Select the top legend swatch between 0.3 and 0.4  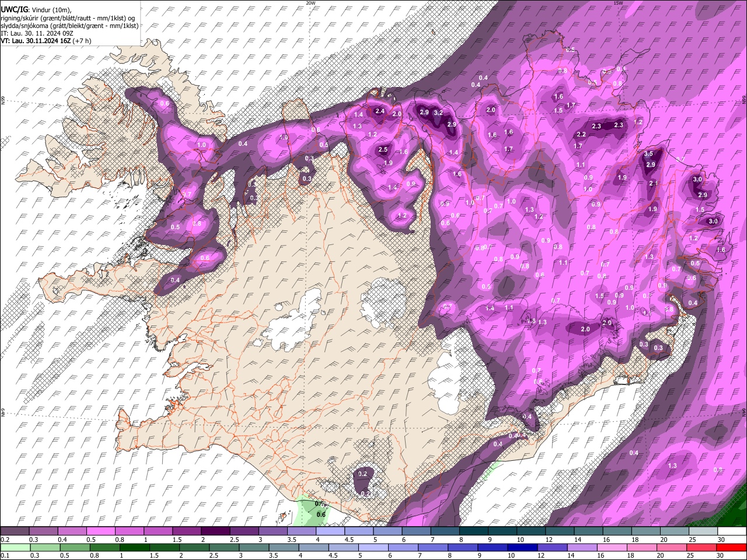click(x=43, y=531)
